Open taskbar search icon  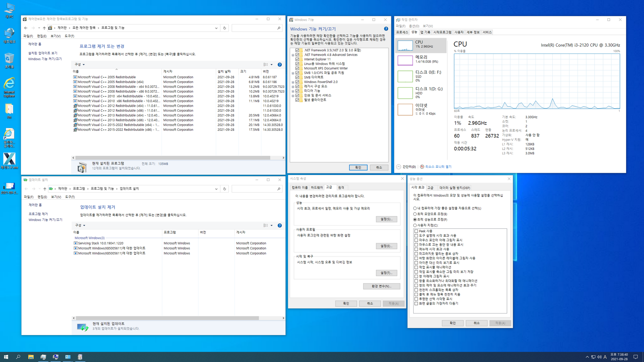18,357
